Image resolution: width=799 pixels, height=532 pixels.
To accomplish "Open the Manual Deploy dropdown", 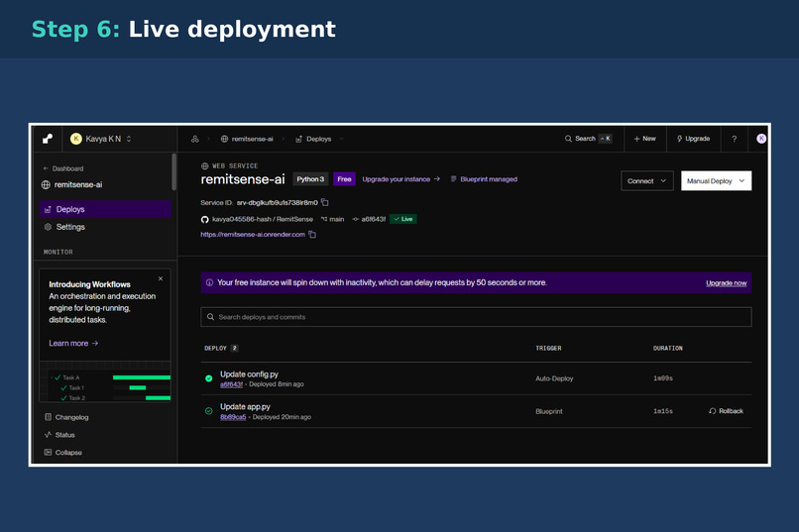I will [x=716, y=180].
